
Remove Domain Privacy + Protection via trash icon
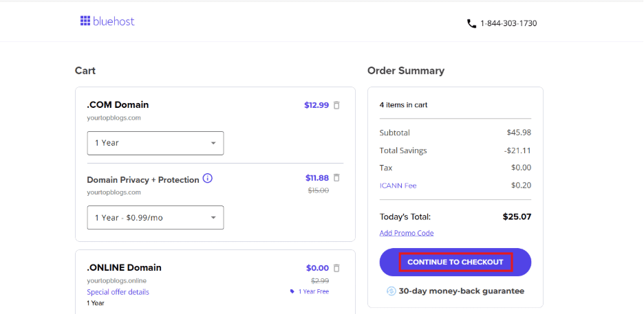click(336, 178)
